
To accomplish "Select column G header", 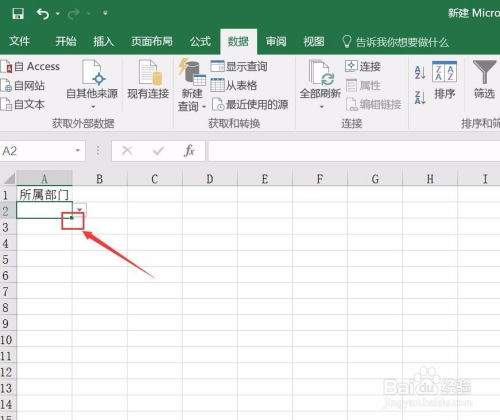I will [375, 179].
